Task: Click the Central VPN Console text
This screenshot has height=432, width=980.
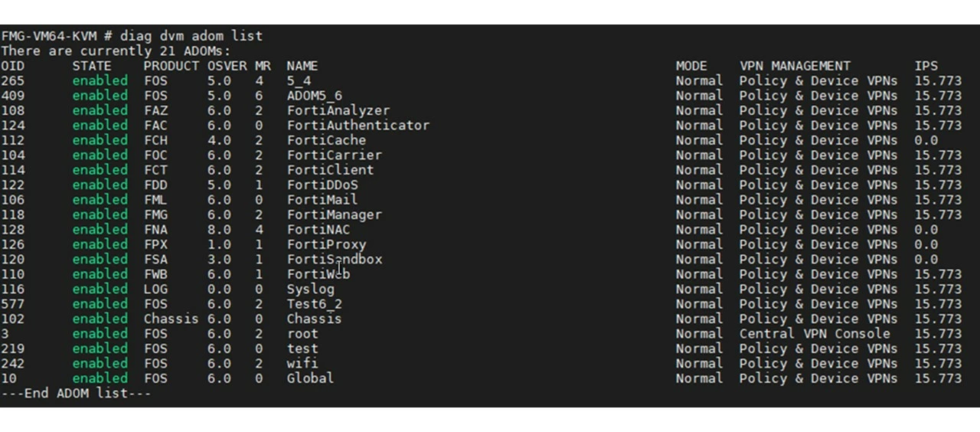Action: tap(815, 333)
